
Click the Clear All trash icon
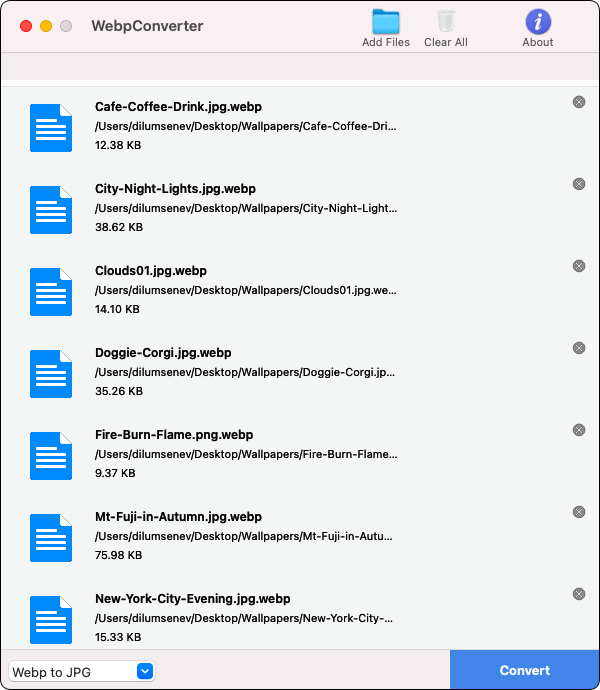coord(445,22)
